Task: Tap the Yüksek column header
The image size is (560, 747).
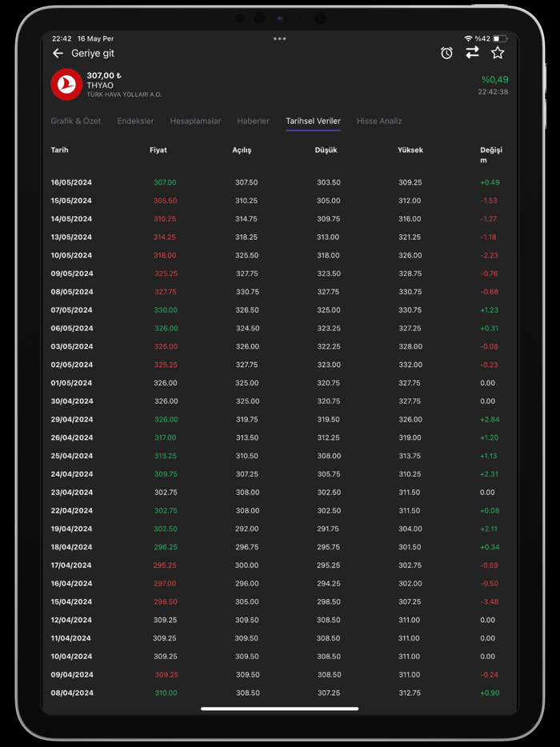Action: (x=410, y=150)
